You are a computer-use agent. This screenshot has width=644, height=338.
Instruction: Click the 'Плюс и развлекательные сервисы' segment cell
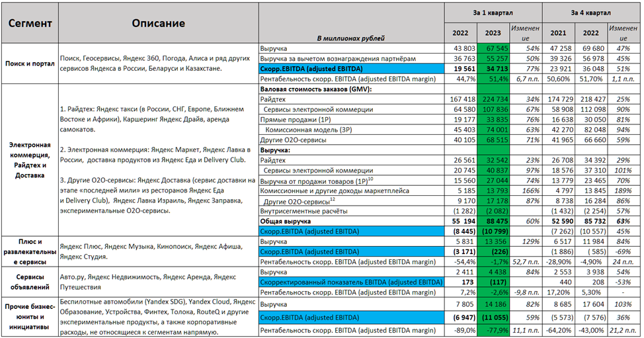tap(30, 252)
